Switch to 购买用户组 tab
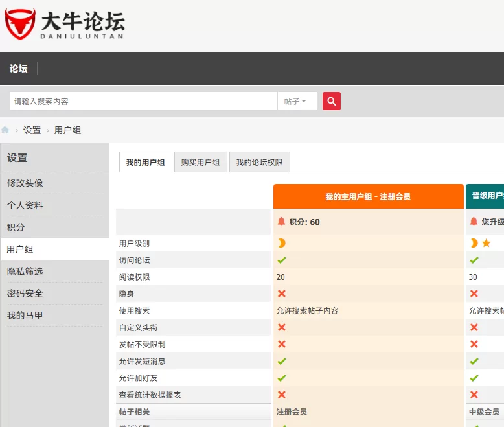This screenshot has height=427, width=504. pos(200,162)
